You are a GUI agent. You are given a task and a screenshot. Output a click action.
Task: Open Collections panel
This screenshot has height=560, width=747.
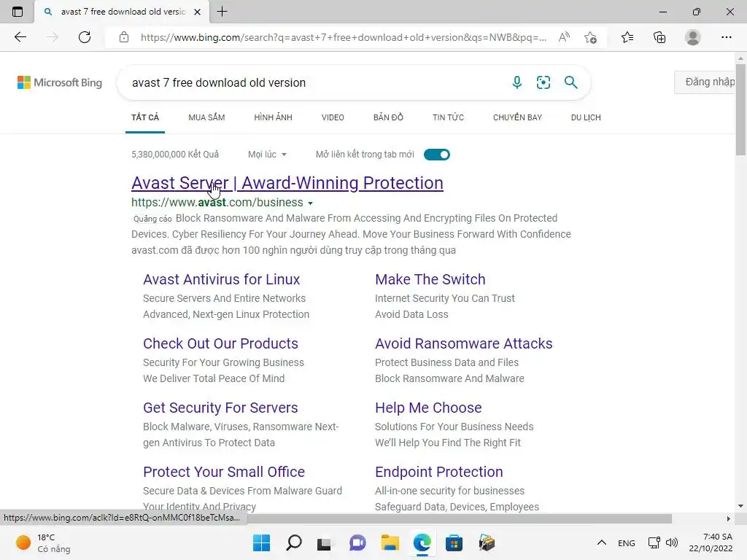(659, 37)
